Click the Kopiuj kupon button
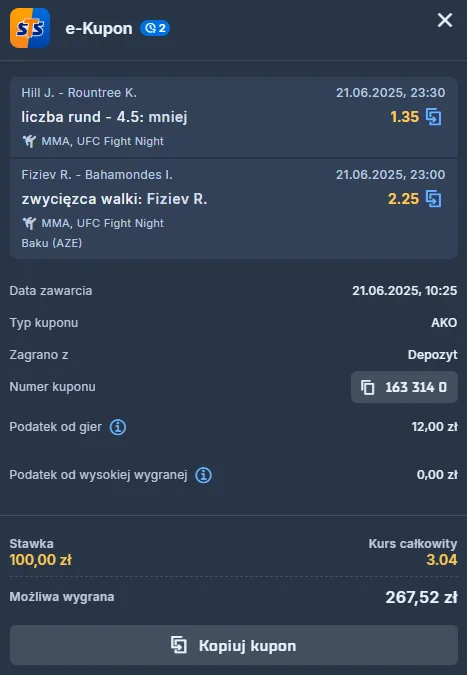 pyautogui.click(x=234, y=645)
